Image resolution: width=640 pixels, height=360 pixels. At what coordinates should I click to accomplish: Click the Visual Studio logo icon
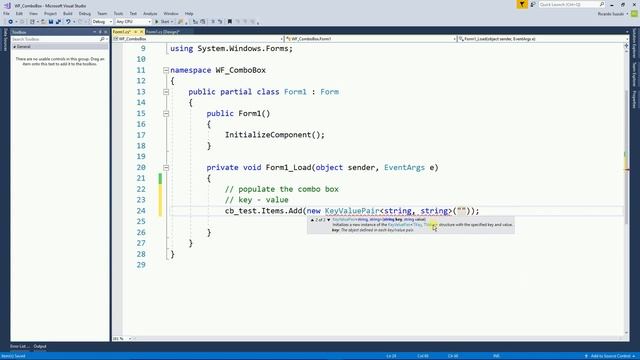(x=7, y=5)
